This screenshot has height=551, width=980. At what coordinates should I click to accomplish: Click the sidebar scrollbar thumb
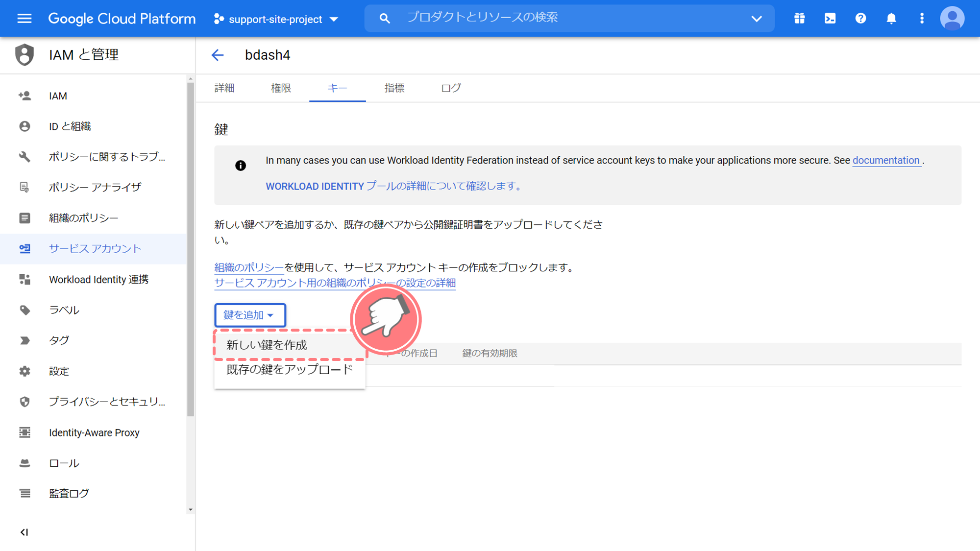click(191, 250)
